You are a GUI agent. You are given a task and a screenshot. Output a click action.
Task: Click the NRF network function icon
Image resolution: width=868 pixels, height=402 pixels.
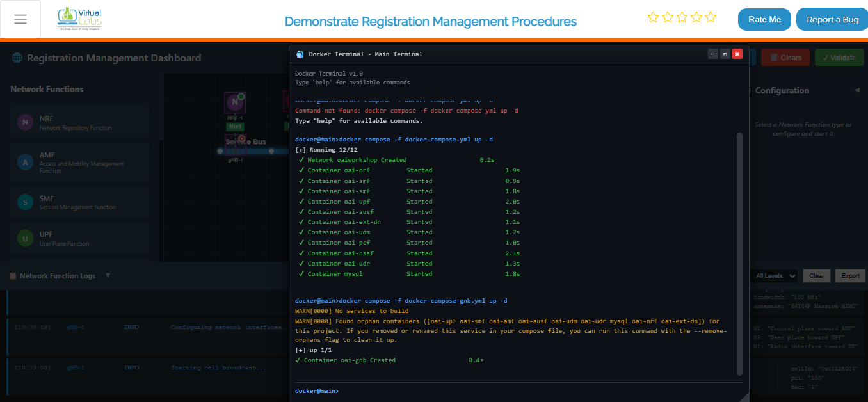pyautogui.click(x=25, y=123)
